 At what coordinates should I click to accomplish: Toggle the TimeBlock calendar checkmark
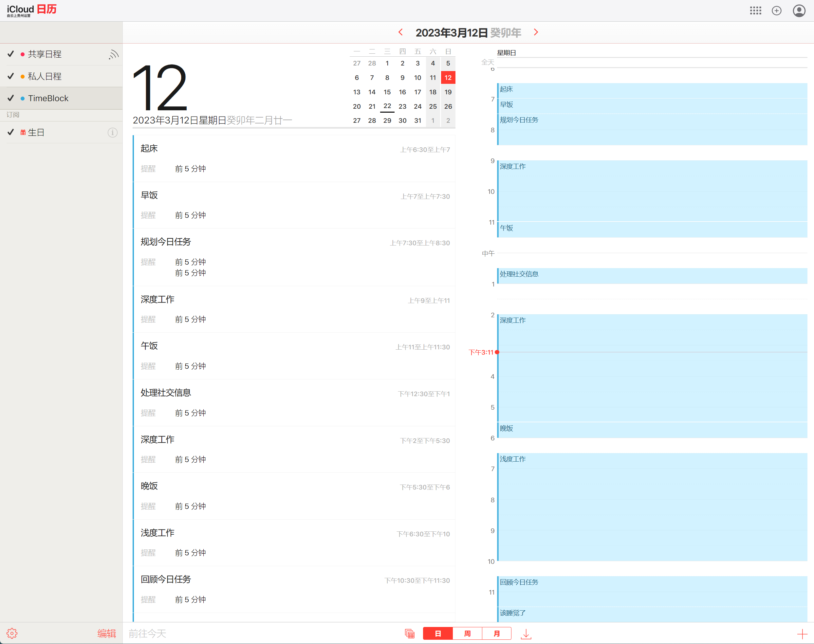11,98
